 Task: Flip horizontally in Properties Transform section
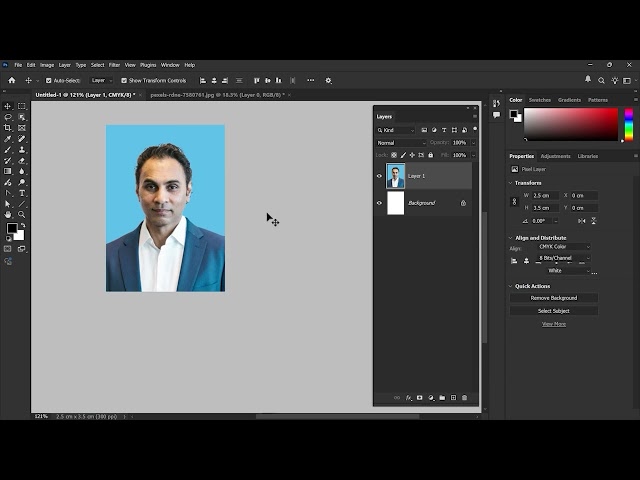point(582,221)
